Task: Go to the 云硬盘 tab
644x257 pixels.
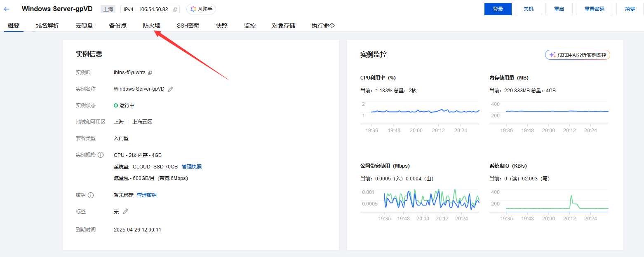Action: click(84, 26)
